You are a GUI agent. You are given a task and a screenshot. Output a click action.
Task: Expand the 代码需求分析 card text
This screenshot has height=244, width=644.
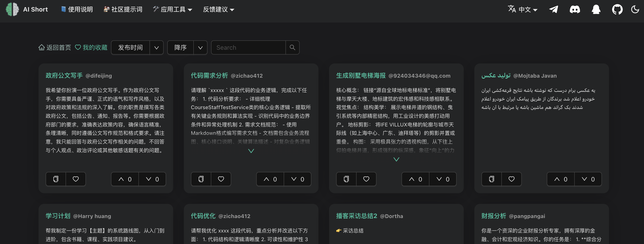point(251,151)
